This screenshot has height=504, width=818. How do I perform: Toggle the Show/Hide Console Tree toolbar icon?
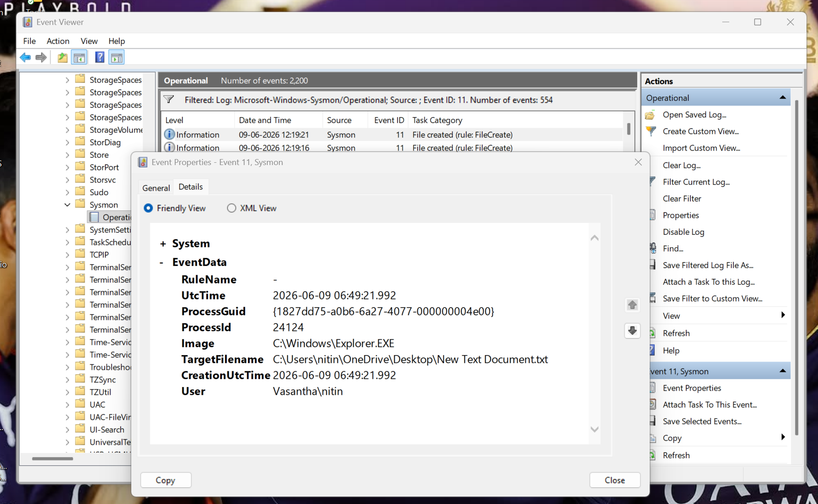(80, 58)
